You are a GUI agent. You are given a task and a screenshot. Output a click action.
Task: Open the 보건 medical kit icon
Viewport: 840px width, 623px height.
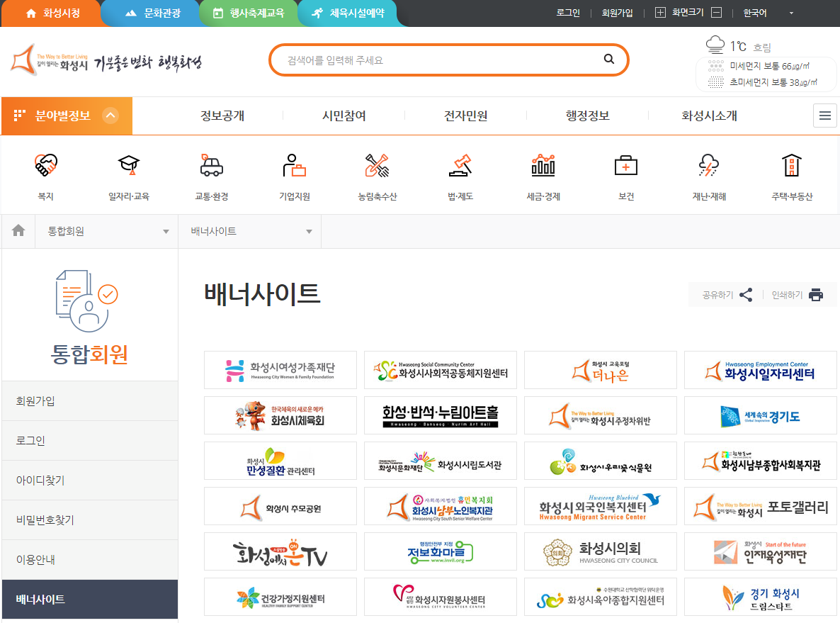(625, 165)
